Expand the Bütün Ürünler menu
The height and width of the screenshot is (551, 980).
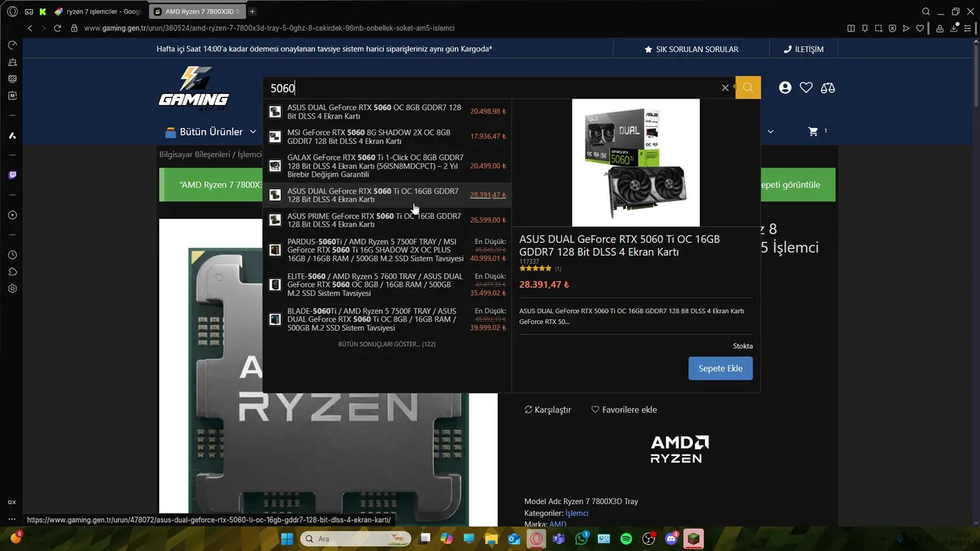point(210,132)
